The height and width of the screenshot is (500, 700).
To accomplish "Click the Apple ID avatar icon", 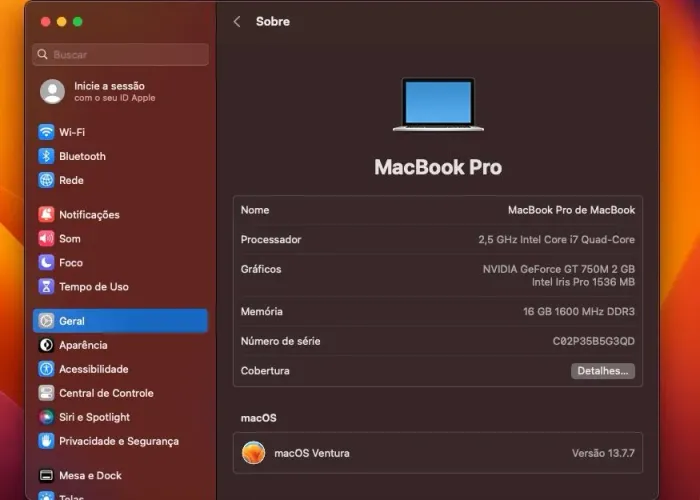I will pyautogui.click(x=52, y=92).
